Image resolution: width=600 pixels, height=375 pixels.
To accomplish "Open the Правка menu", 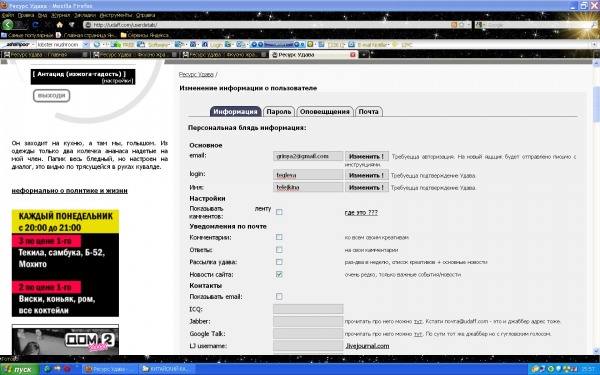I will tap(26, 15).
